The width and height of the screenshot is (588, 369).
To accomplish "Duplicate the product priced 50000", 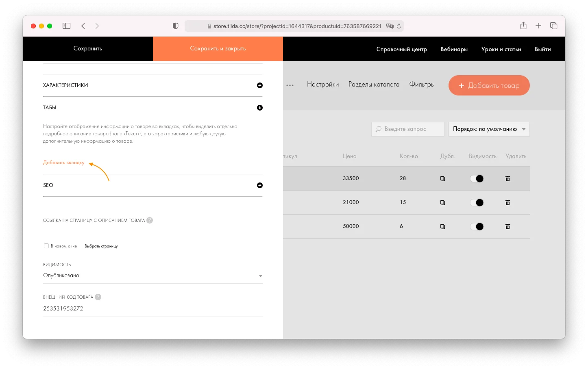I will tap(442, 226).
